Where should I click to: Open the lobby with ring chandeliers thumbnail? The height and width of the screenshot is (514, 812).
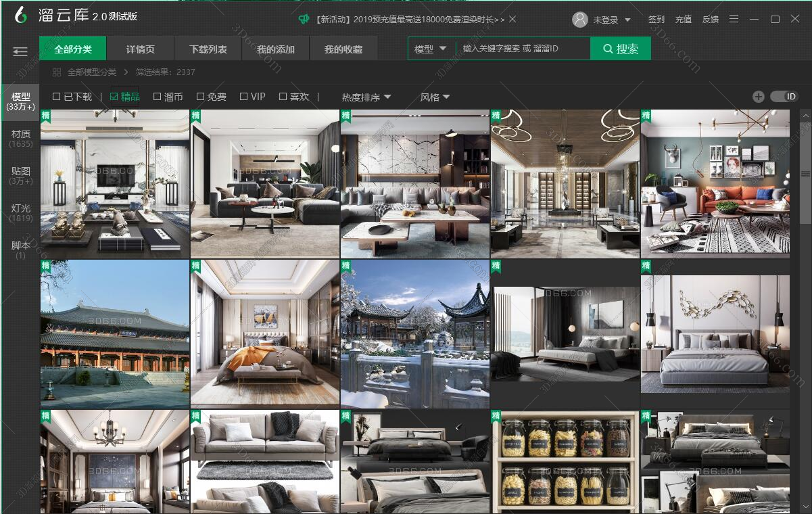point(565,184)
